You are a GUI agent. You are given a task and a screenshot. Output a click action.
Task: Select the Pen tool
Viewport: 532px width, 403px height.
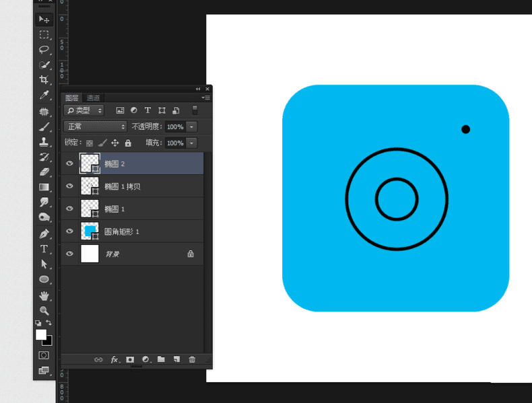[x=44, y=234]
